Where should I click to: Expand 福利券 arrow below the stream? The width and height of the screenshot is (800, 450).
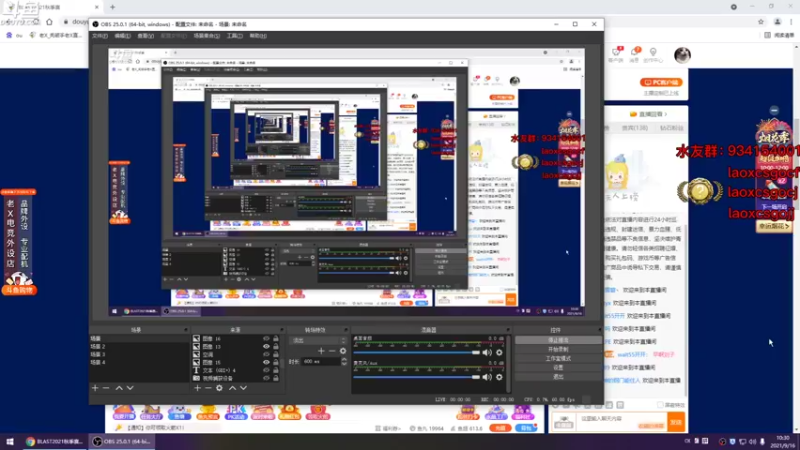tap(399, 429)
